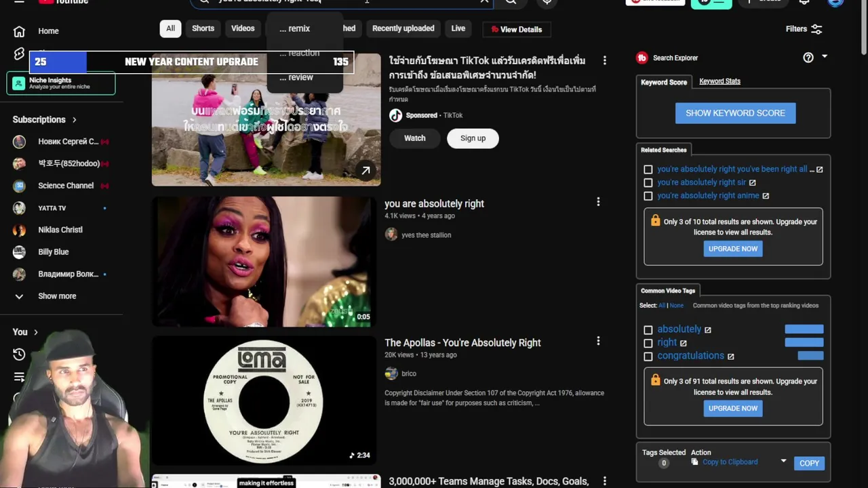
Task: Open Search Explorer help question mark
Action: (x=808, y=58)
